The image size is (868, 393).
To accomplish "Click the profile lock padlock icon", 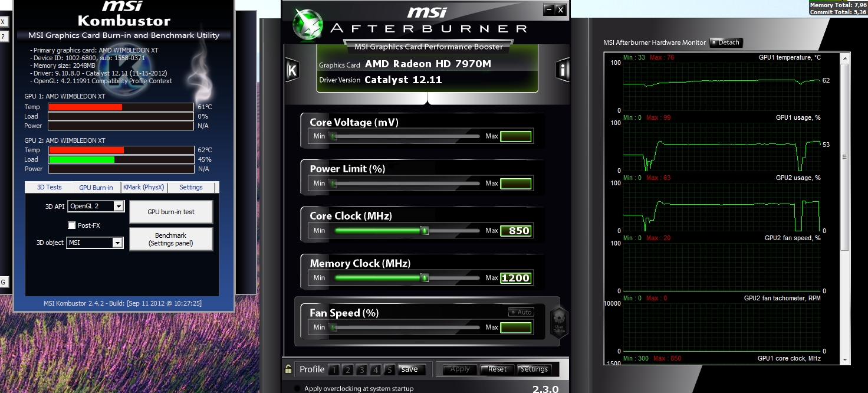I will [x=288, y=369].
